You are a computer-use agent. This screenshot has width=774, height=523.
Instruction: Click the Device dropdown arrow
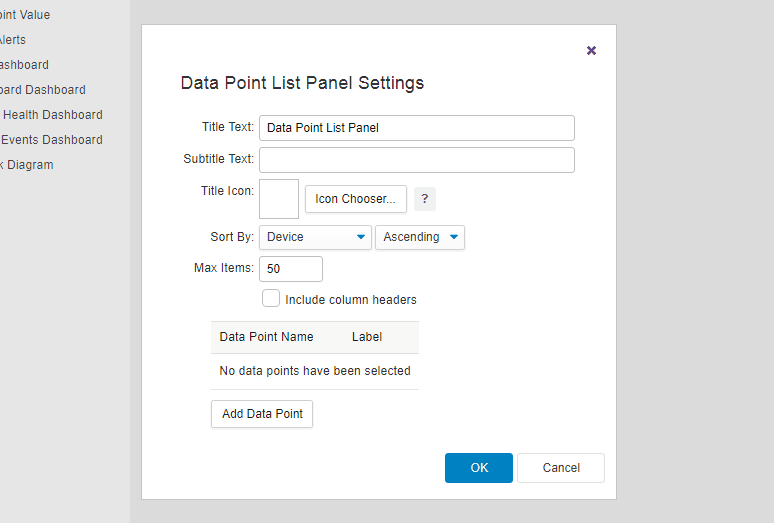[x=361, y=237]
